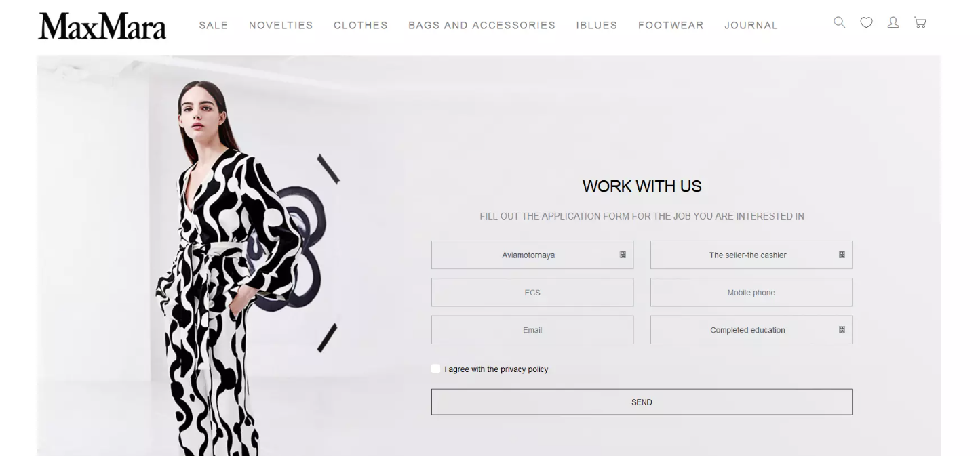980x456 pixels.
Task: Go to BAGS AND ACCESSORIES section
Action: point(482,25)
